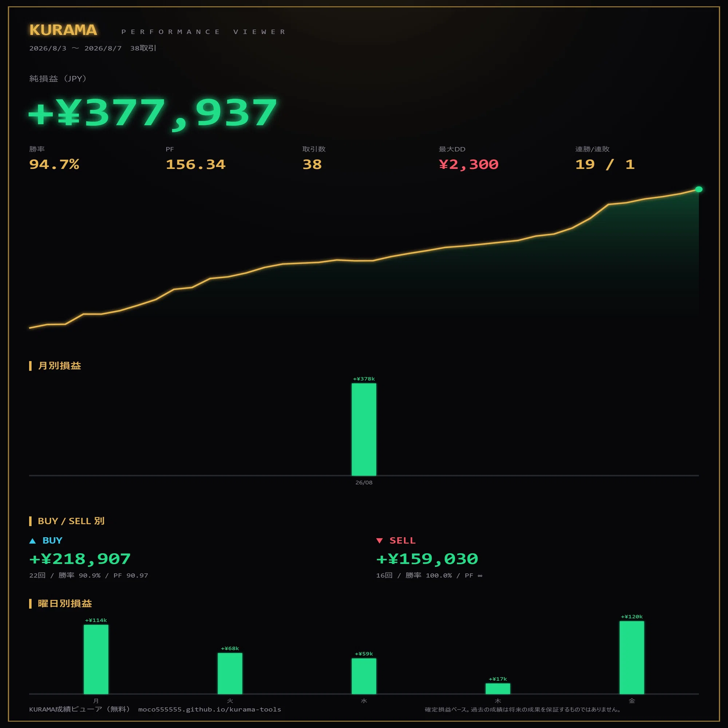Image resolution: width=728 pixels, height=728 pixels.
Task: Click the Friday (金) profit bar
Action: (632, 657)
